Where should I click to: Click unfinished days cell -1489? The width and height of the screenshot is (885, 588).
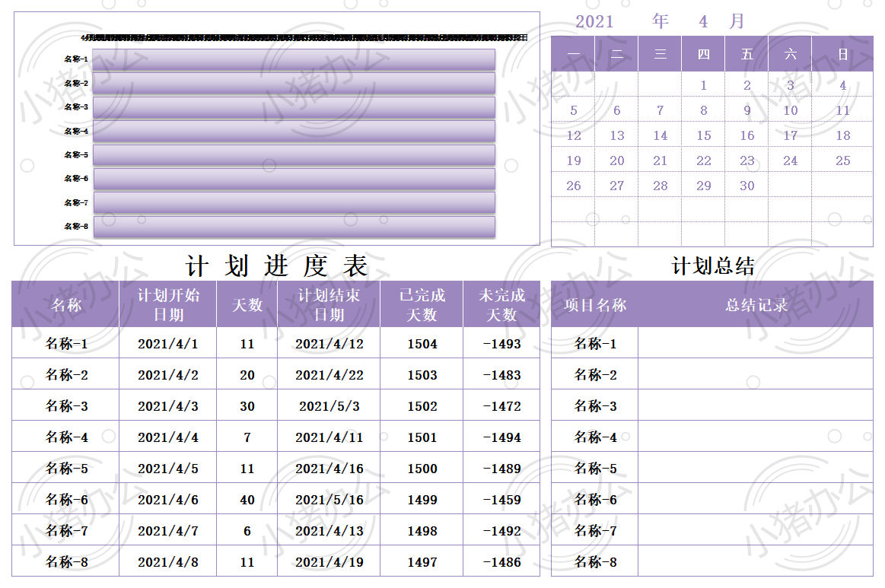(x=501, y=469)
